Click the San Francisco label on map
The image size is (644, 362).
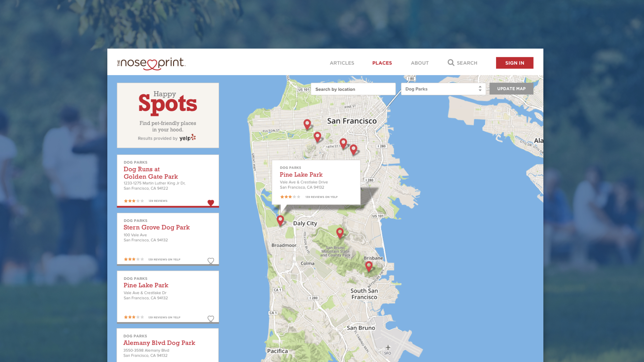click(x=352, y=121)
